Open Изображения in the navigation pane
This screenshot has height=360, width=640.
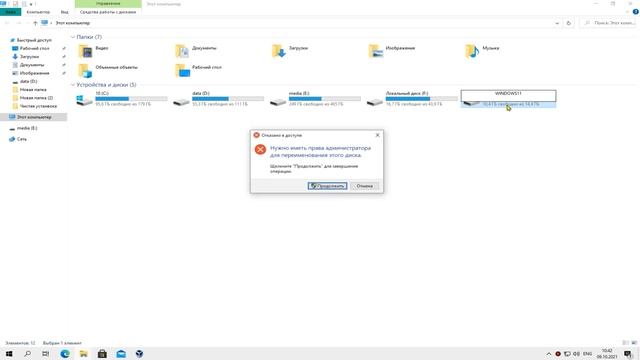pyautogui.click(x=34, y=73)
